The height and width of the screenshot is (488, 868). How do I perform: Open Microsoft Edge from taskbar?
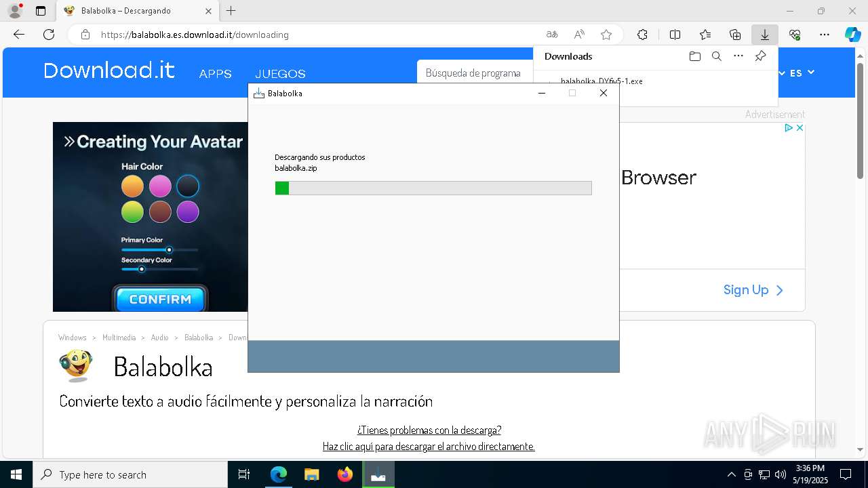click(x=279, y=474)
